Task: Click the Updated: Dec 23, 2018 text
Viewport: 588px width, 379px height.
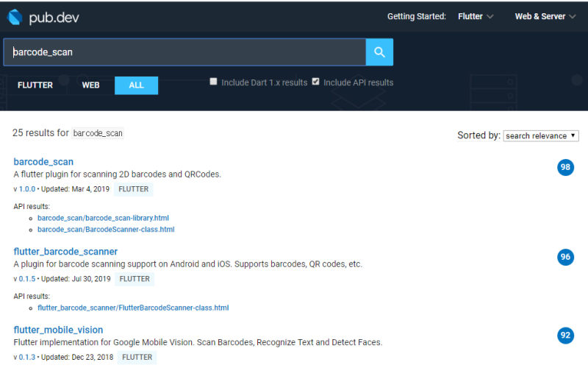Action: 77,357
